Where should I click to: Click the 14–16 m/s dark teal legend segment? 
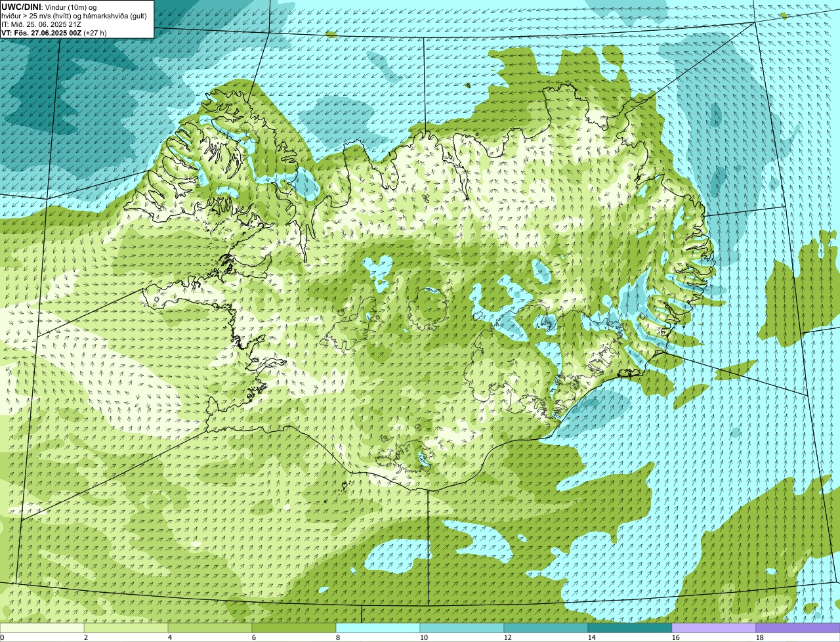pos(630,628)
